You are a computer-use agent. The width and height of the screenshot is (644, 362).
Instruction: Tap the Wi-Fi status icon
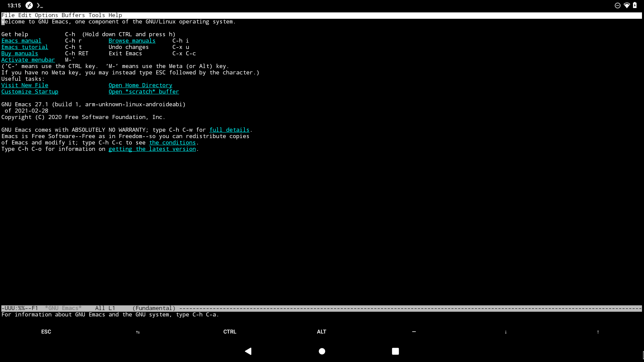click(627, 5)
